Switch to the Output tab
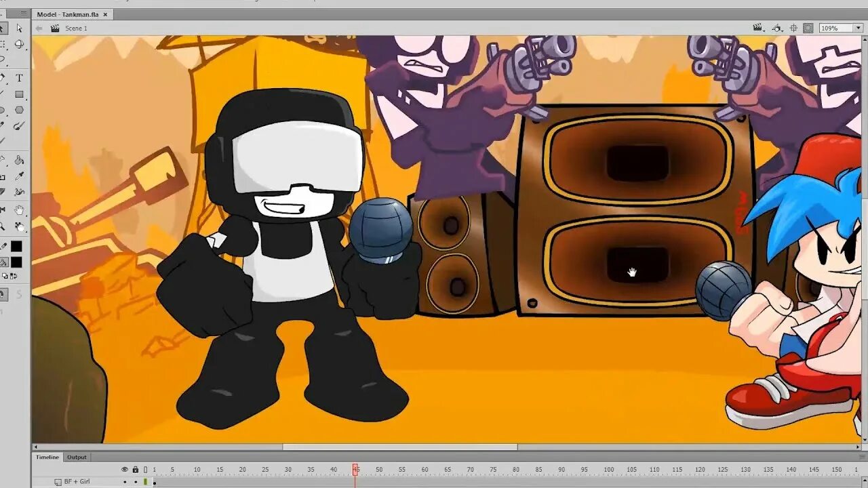This screenshot has width=868, height=488. 77,457
